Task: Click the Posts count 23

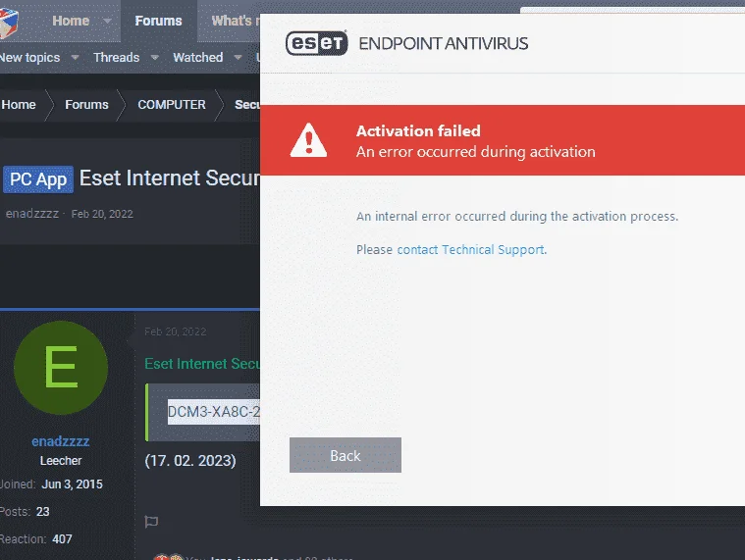Action: [43, 512]
